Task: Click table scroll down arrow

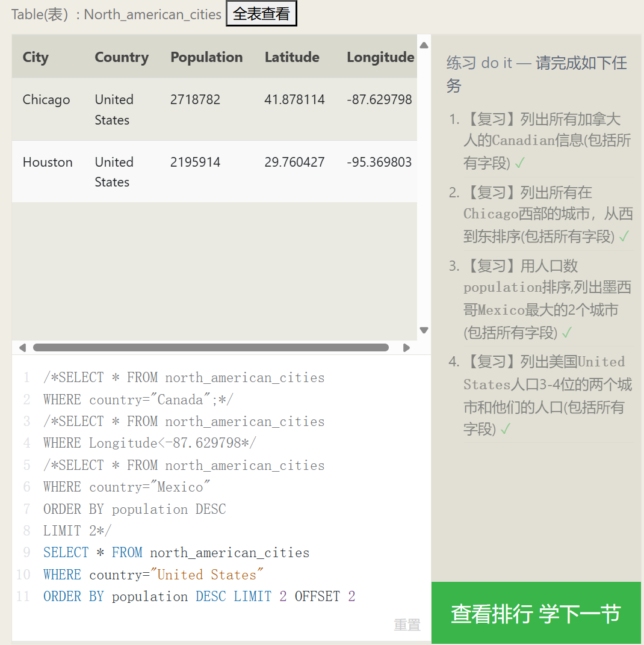Action: point(424,330)
